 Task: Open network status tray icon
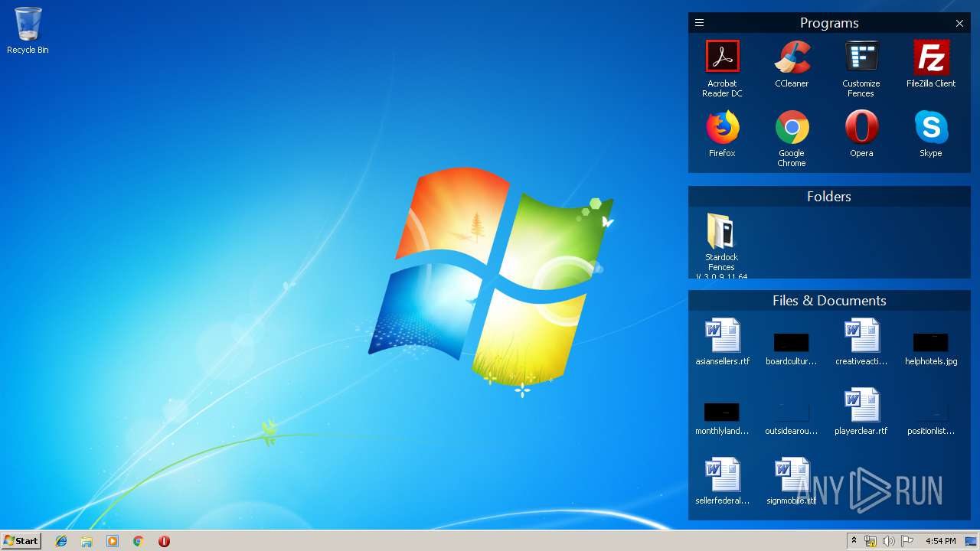click(871, 541)
